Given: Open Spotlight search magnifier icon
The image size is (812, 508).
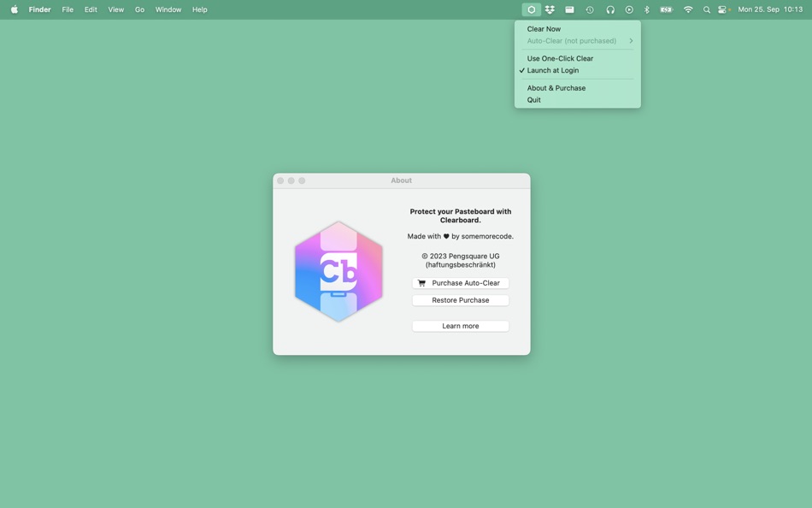Looking at the screenshot, I should 706,9.
